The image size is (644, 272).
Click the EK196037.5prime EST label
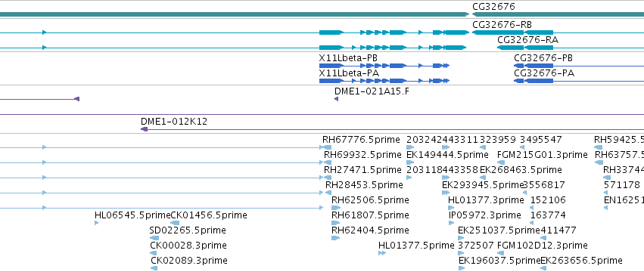tap(499, 261)
